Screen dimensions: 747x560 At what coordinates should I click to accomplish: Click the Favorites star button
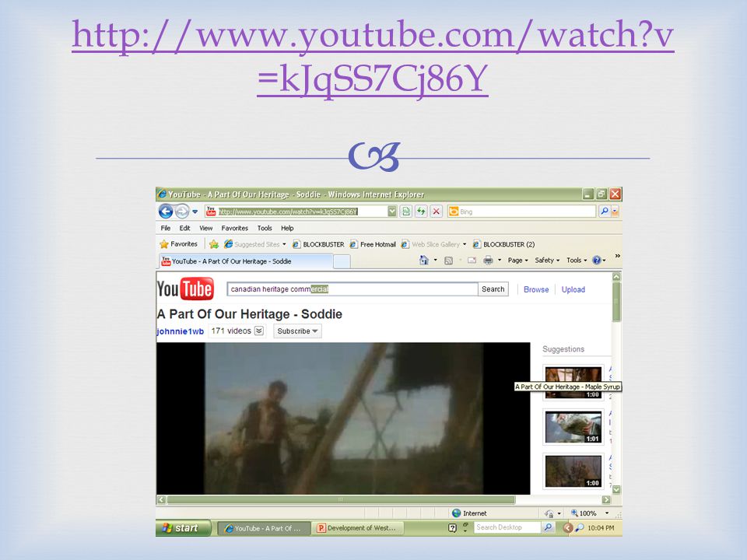pos(179,243)
